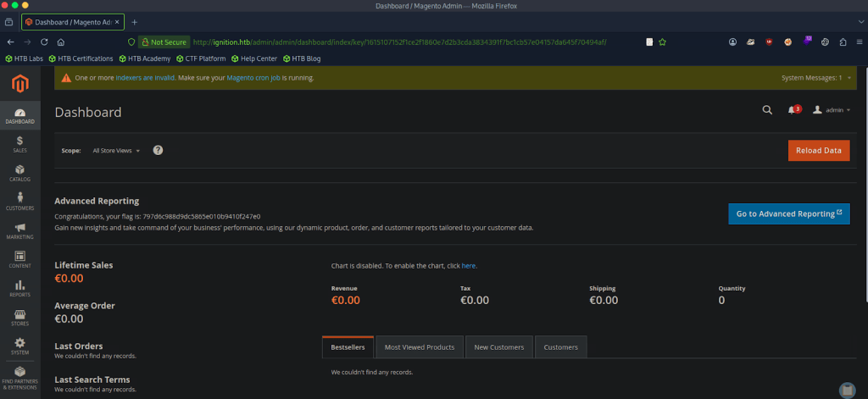Image resolution: width=868 pixels, height=399 pixels.
Task: Click the magnifier search icon
Action: 767,110
